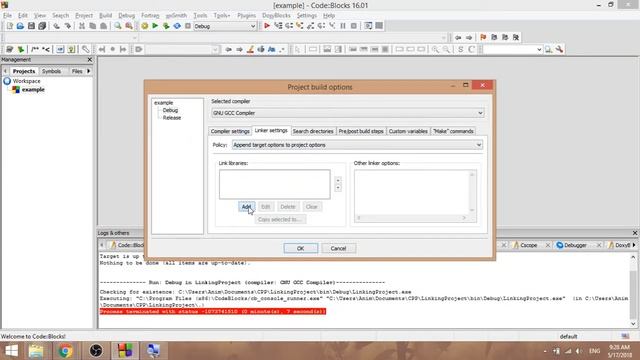Click the Add link library button
The width and height of the screenshot is (640, 360).
coord(246,207)
